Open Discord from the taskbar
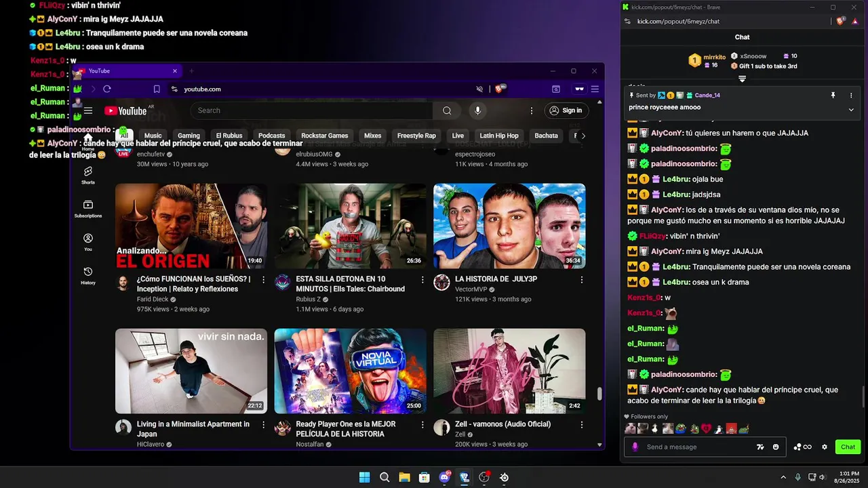Screen dimensions: 868x488 445,477
